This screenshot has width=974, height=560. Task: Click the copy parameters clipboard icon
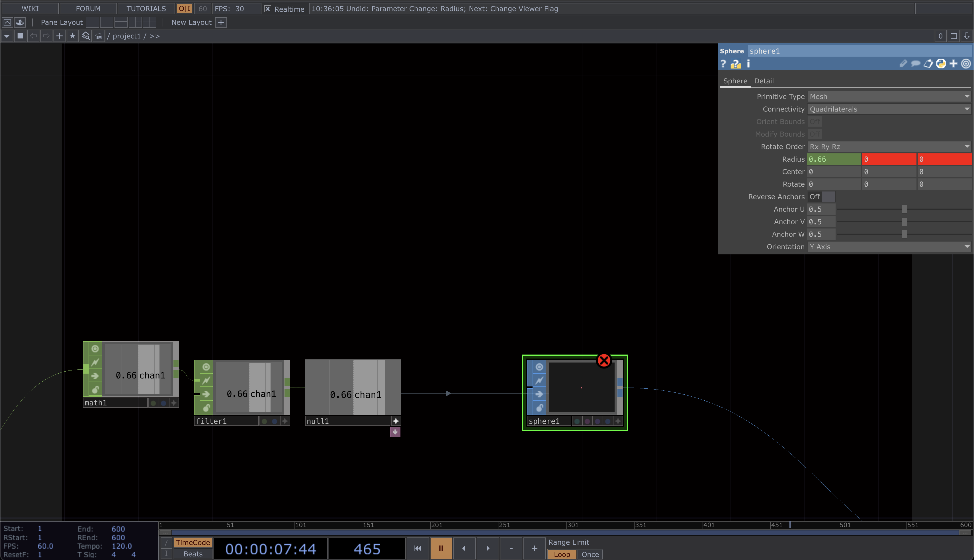click(x=928, y=64)
